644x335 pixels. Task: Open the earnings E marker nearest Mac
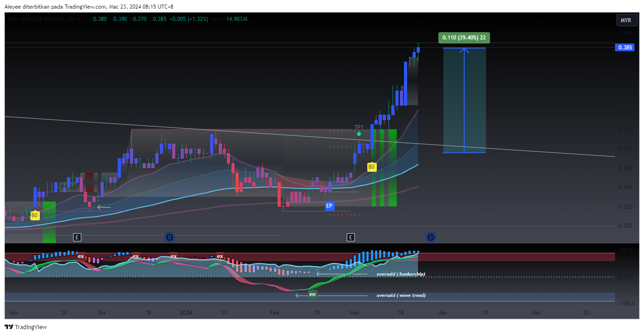pos(350,237)
